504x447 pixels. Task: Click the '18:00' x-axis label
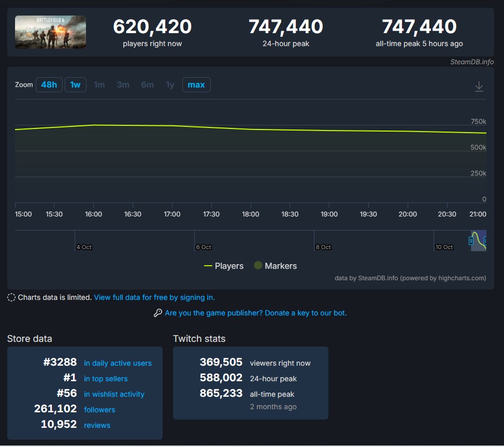click(x=250, y=214)
